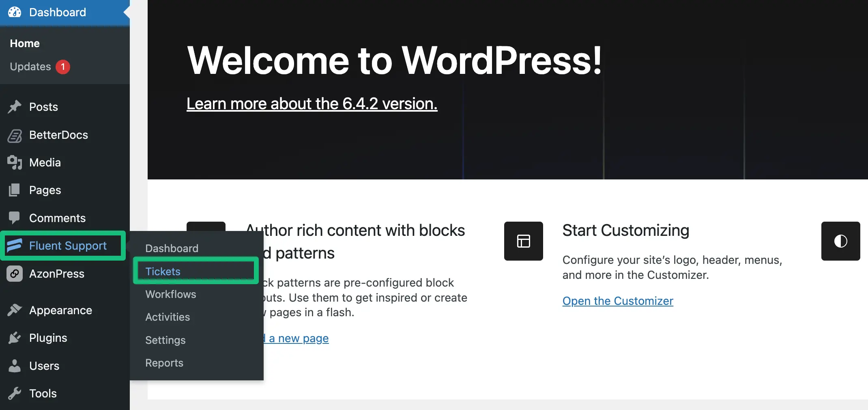
Task: Click the Posts pushpin icon
Action: (x=15, y=107)
